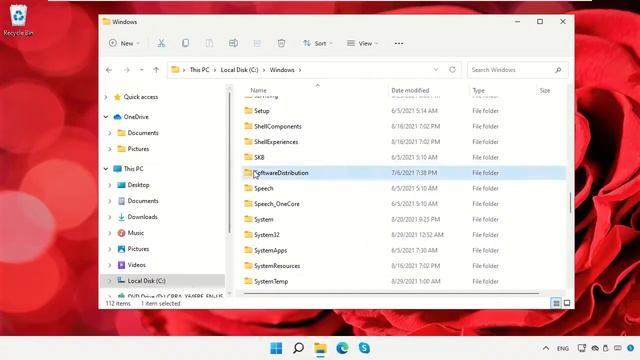Delete the selection with trash icon
This screenshot has height=360, width=640.
pyautogui.click(x=281, y=43)
